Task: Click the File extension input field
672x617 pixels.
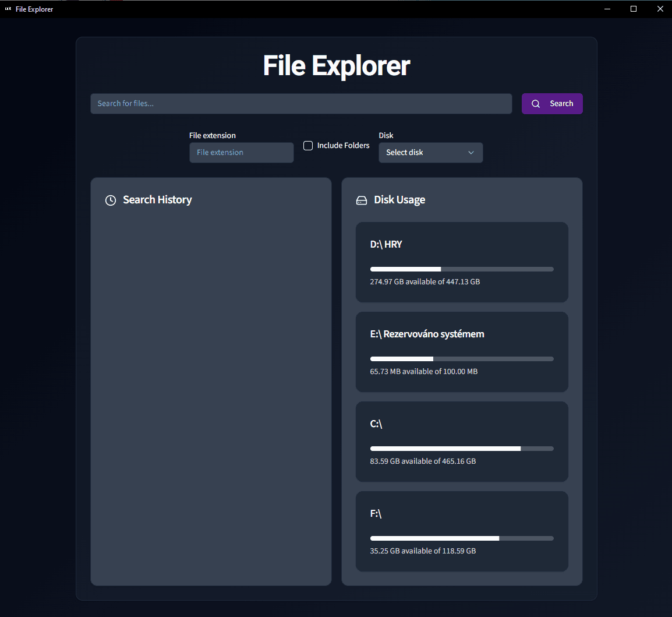Action: pyautogui.click(x=241, y=152)
